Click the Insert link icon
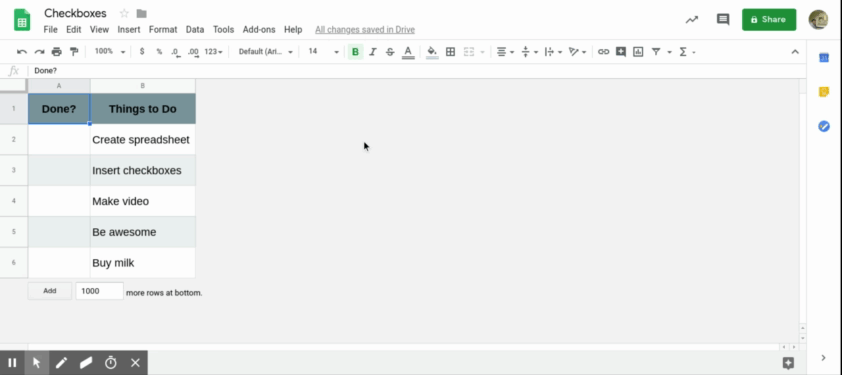 [604, 52]
